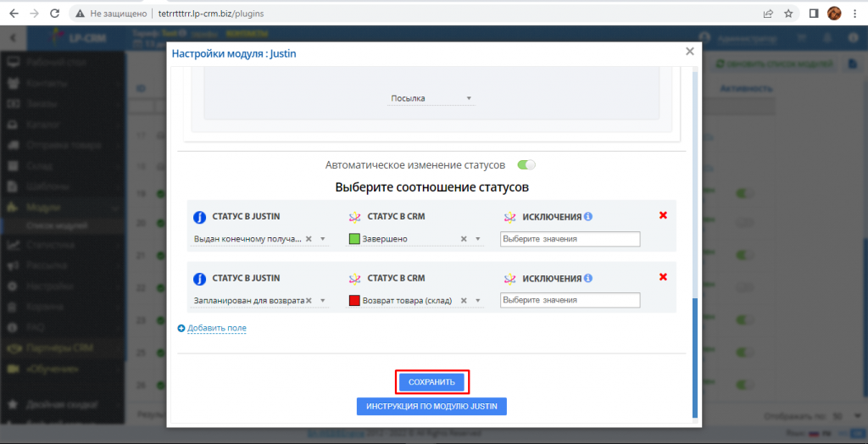Reload the page with refresh icon
Screen dimensions: 868x444
pos(55,14)
